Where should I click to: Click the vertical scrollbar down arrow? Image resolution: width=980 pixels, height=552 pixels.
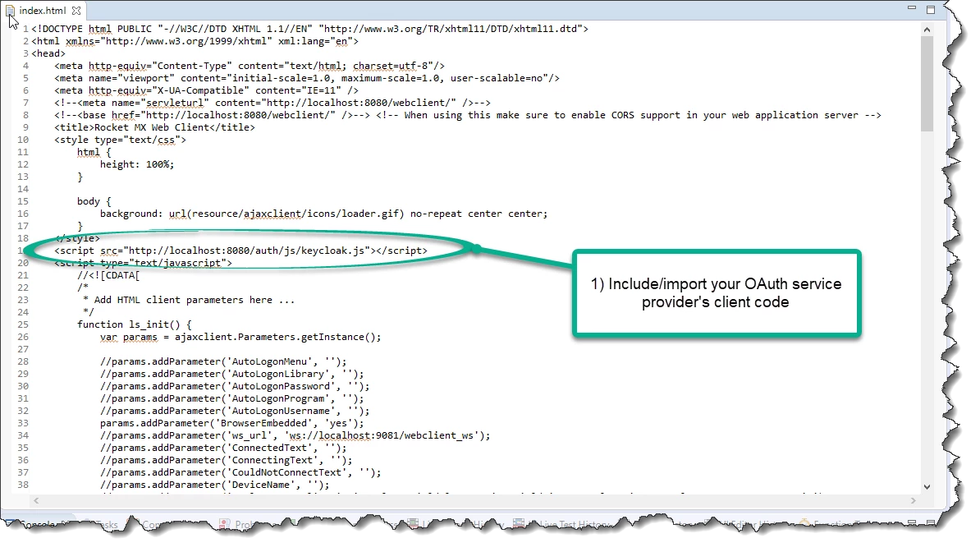coord(927,486)
